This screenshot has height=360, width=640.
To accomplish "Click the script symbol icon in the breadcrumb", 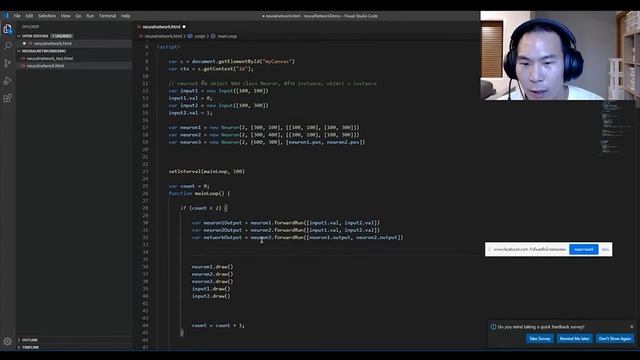I will 190,36.
